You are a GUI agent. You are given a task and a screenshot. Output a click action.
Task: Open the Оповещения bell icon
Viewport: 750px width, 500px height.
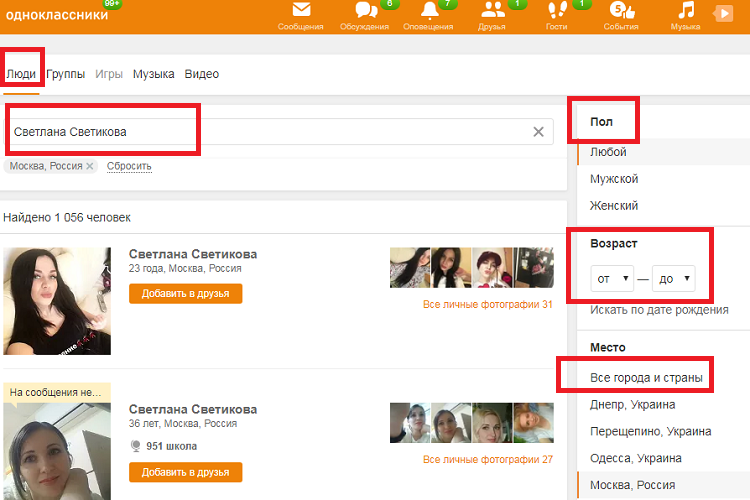coord(430,11)
